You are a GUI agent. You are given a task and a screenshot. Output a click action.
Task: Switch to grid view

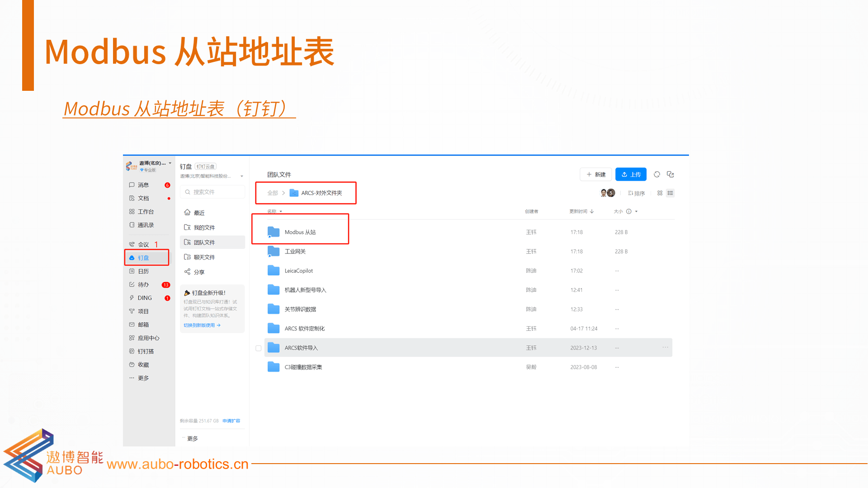click(x=660, y=193)
